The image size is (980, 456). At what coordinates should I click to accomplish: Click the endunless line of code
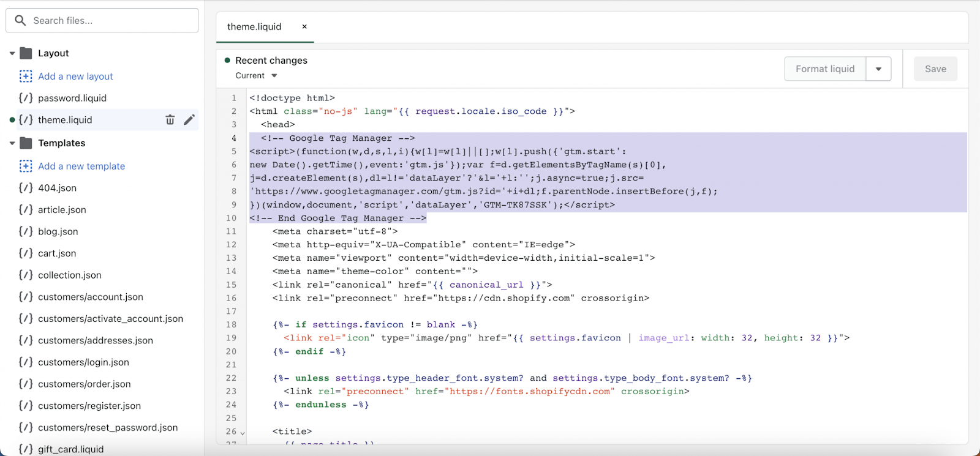(321, 405)
